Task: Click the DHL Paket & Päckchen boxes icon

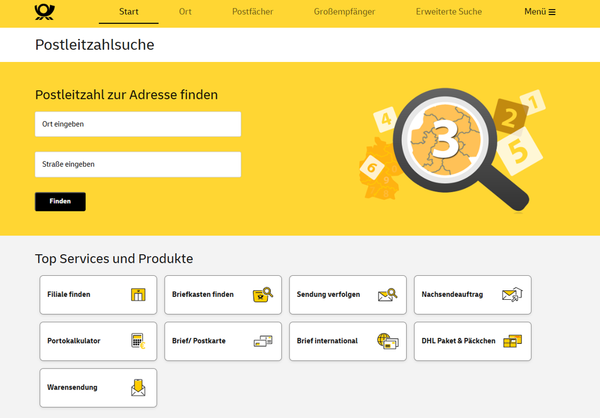Action: 512,341
